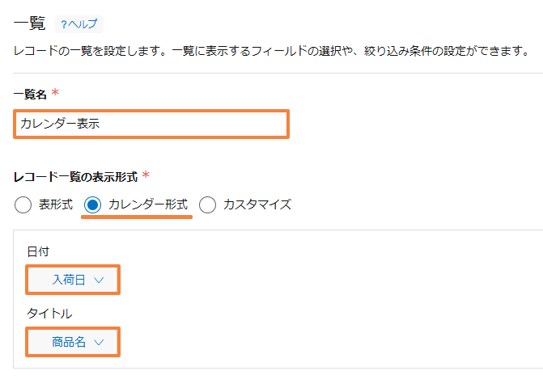Select the カレンダー形式 radio button

point(92,204)
